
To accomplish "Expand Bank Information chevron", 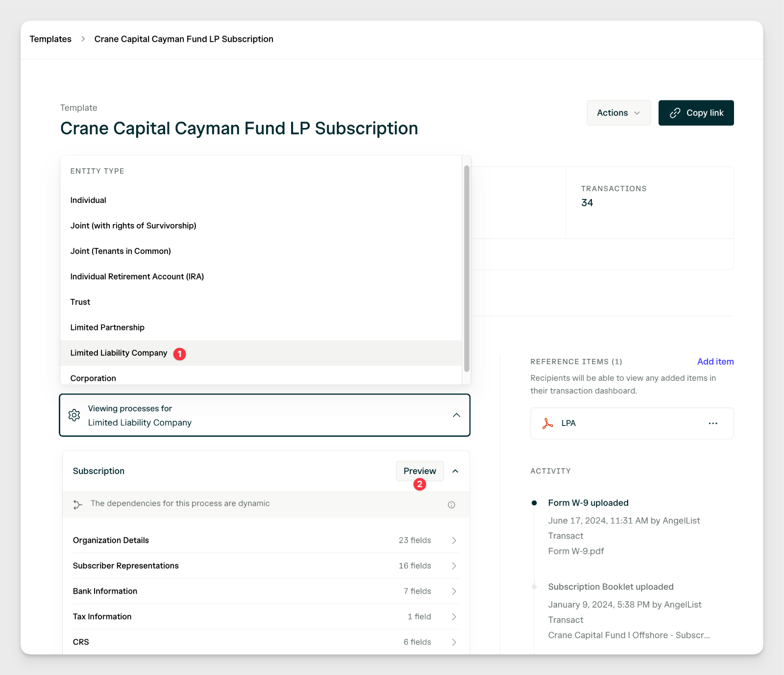I will (454, 591).
